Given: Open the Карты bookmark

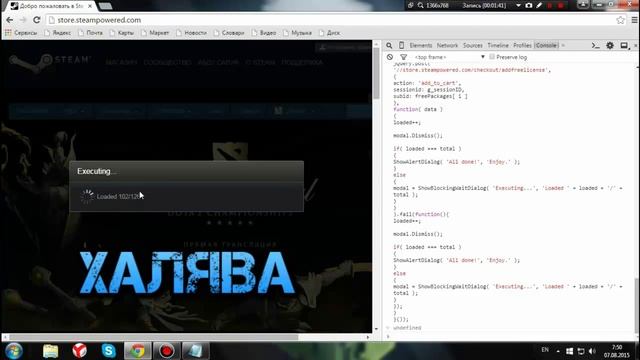Looking at the screenshot, I should pyautogui.click(x=122, y=33).
